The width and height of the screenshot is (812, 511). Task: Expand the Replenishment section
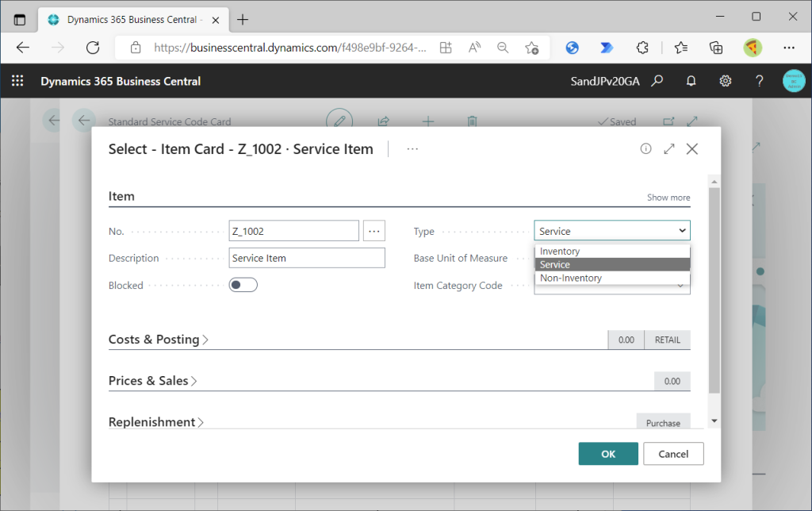tap(156, 422)
